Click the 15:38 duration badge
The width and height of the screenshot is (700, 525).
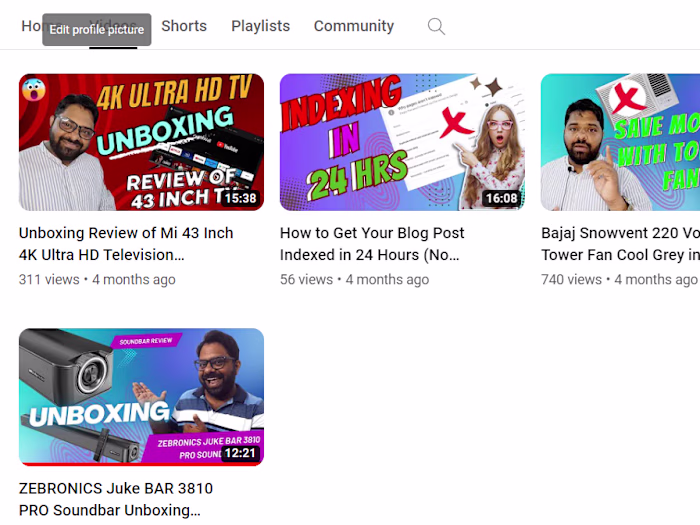tap(240, 198)
